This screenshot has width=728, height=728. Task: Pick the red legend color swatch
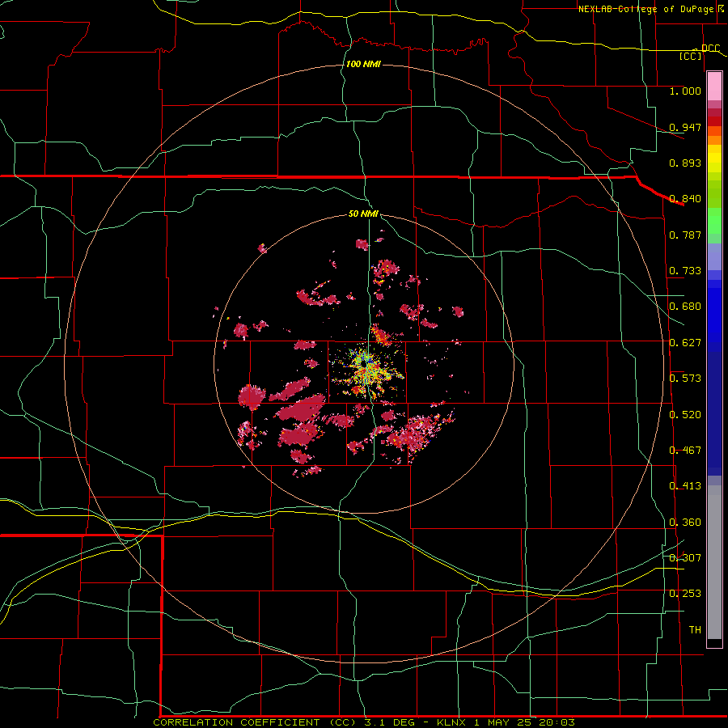click(714, 121)
